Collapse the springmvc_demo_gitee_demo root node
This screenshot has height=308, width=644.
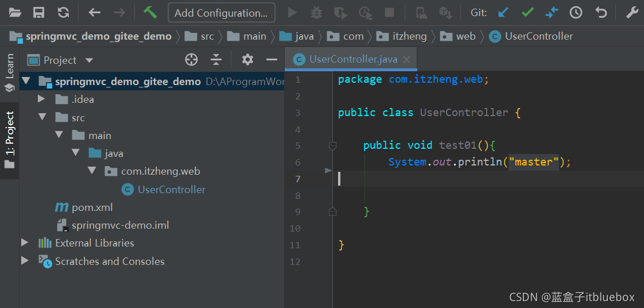26,81
